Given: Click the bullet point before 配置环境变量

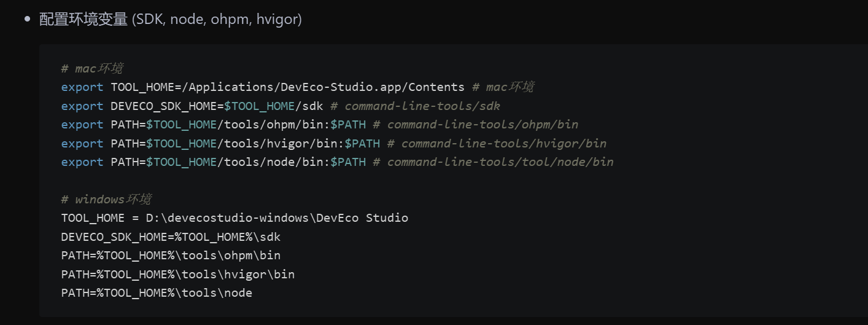Looking at the screenshot, I should tap(27, 20).
